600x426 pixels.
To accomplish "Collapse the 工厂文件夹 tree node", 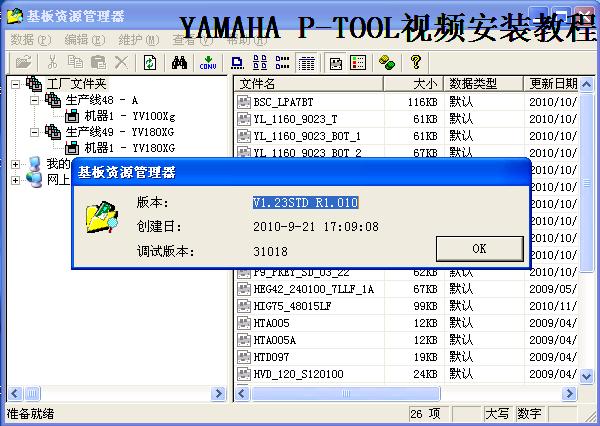I will coord(15,84).
